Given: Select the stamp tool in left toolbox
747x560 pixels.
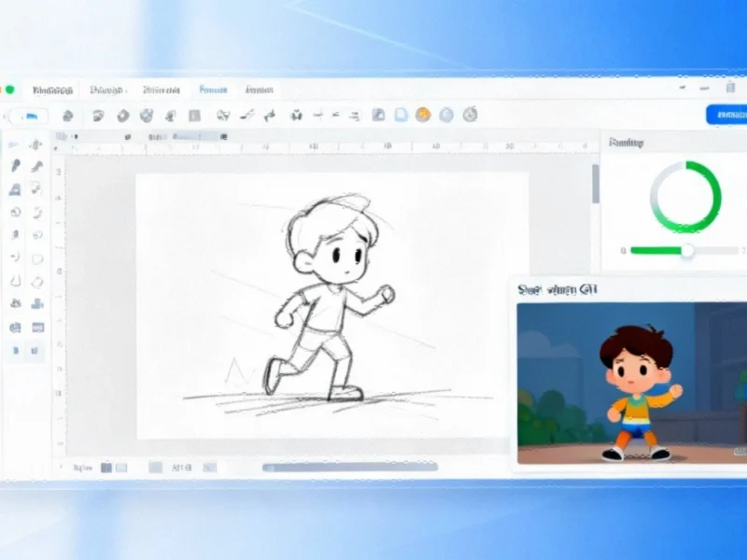Looking at the screenshot, I should pos(36,304).
